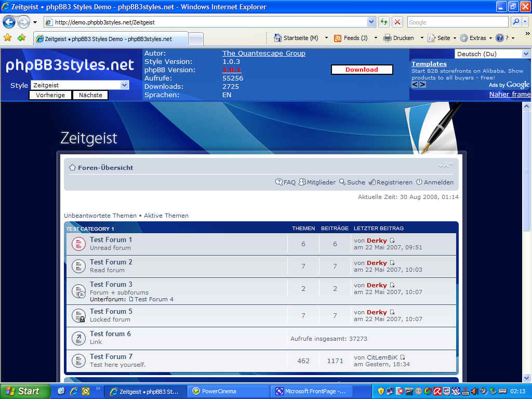Viewport: 532px width, 399px height.
Task: Open the Favorites Center star icon
Action: point(7,37)
